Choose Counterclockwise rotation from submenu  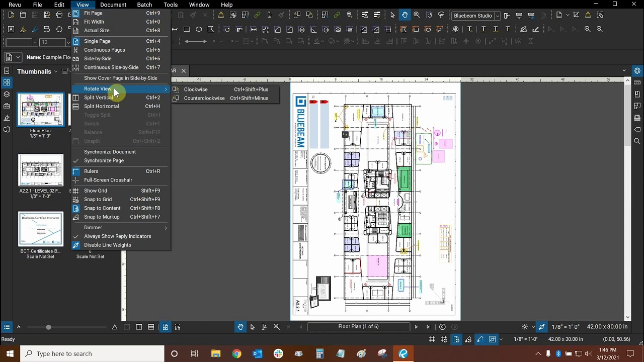225,98
